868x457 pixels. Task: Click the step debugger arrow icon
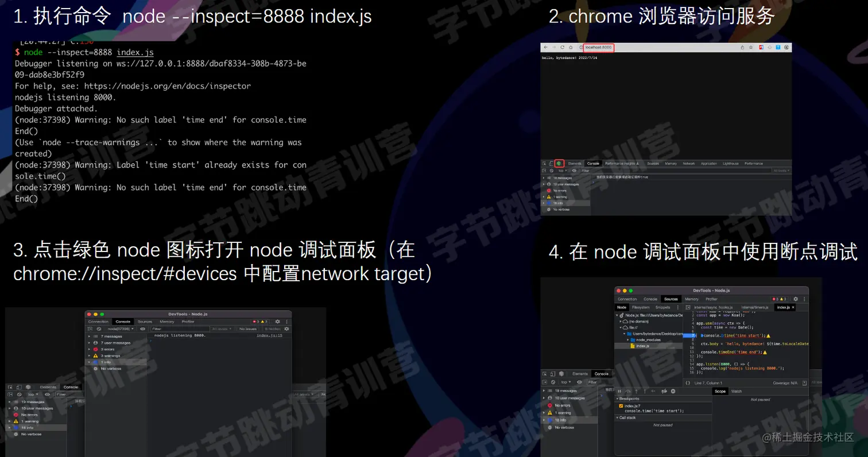point(653,391)
